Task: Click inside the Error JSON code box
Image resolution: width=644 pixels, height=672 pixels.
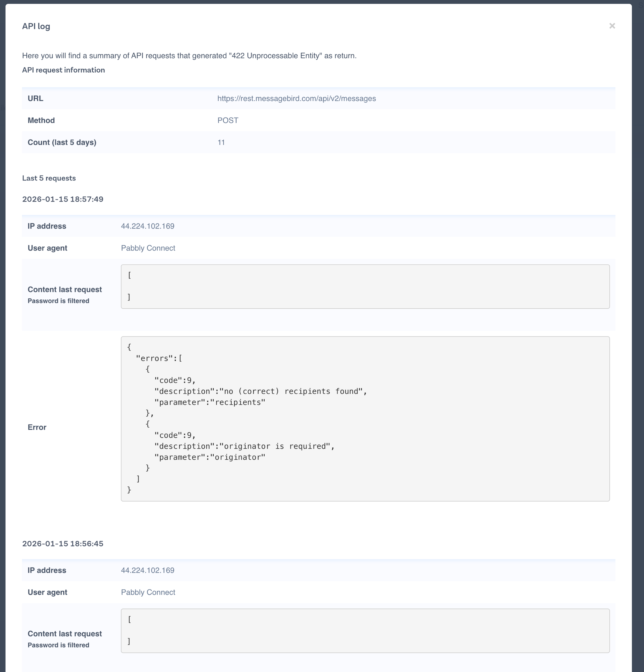Action: [x=365, y=419]
